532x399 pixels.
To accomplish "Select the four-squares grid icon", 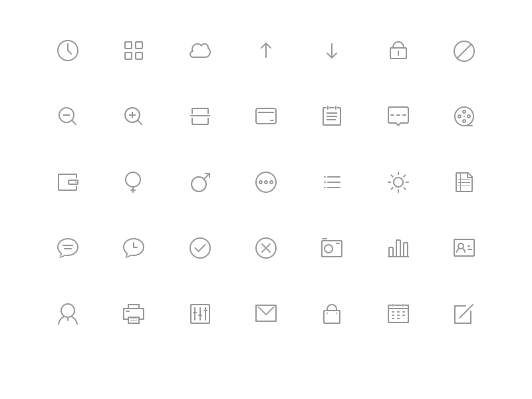I will tap(134, 51).
